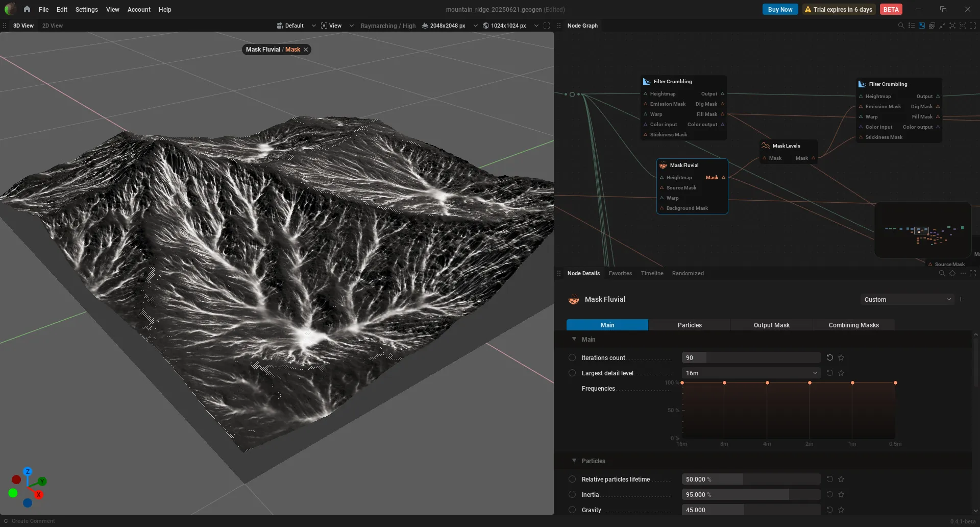Close the Mask Fluvial / Mask preview label
980x527 pixels.
(x=306, y=50)
